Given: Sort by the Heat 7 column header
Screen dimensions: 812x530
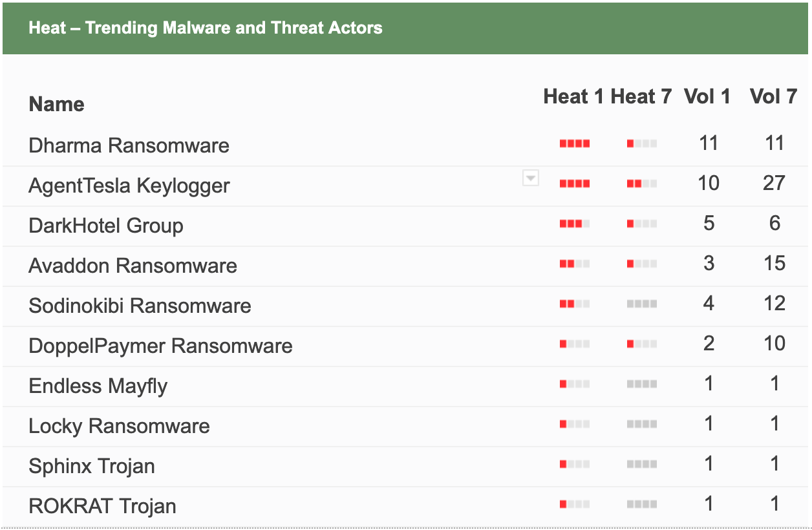Looking at the screenshot, I should coord(641,96).
